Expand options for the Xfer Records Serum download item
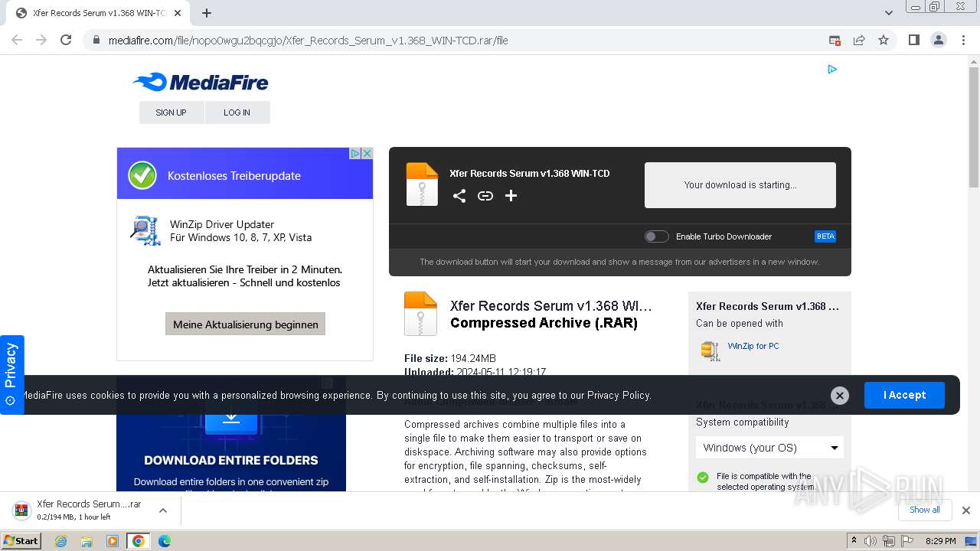The width and height of the screenshot is (980, 551). [163, 510]
